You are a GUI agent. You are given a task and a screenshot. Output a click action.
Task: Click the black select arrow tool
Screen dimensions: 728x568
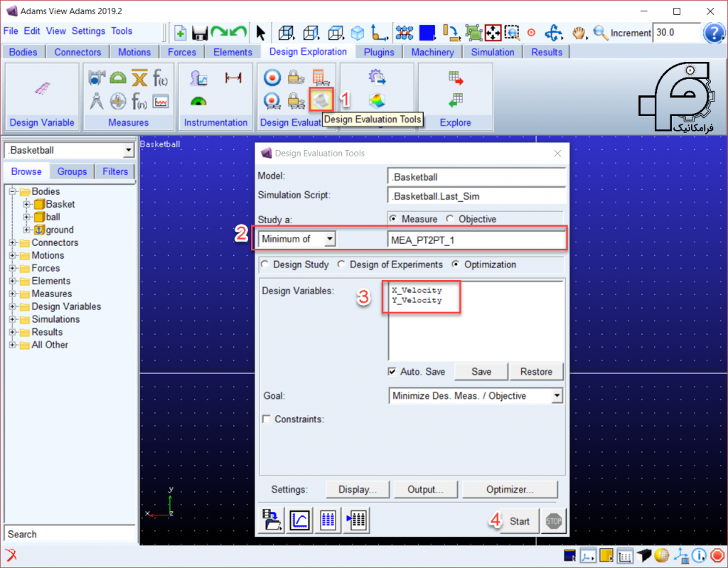pos(260,33)
